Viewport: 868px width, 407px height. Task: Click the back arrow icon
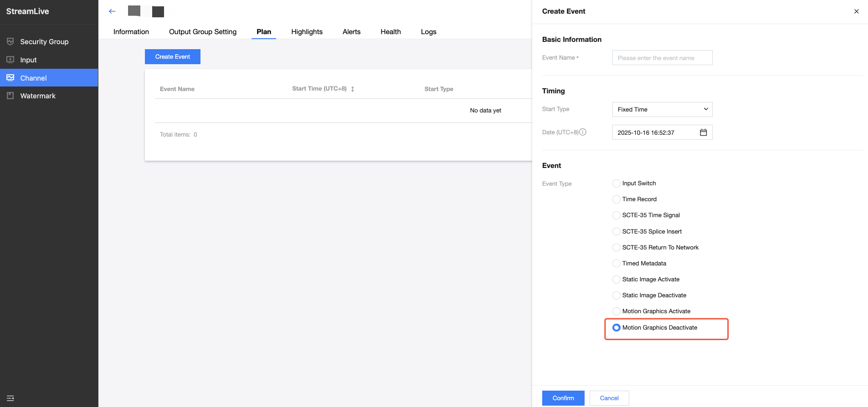[x=112, y=11]
